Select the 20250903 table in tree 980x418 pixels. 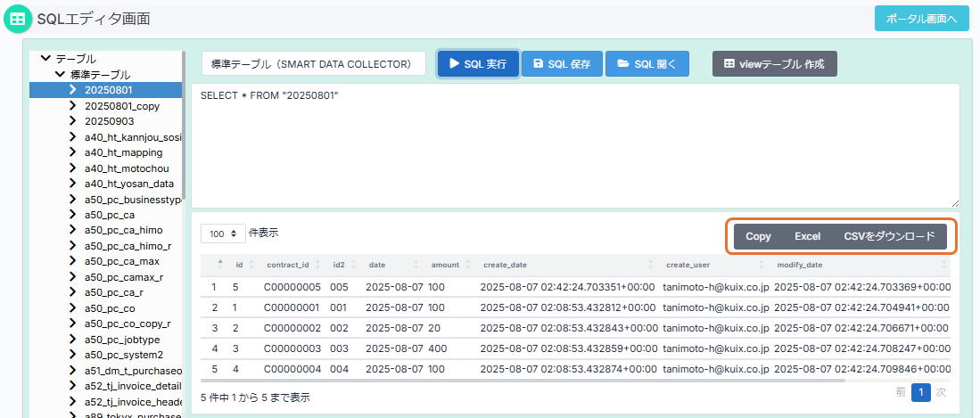pos(109,121)
